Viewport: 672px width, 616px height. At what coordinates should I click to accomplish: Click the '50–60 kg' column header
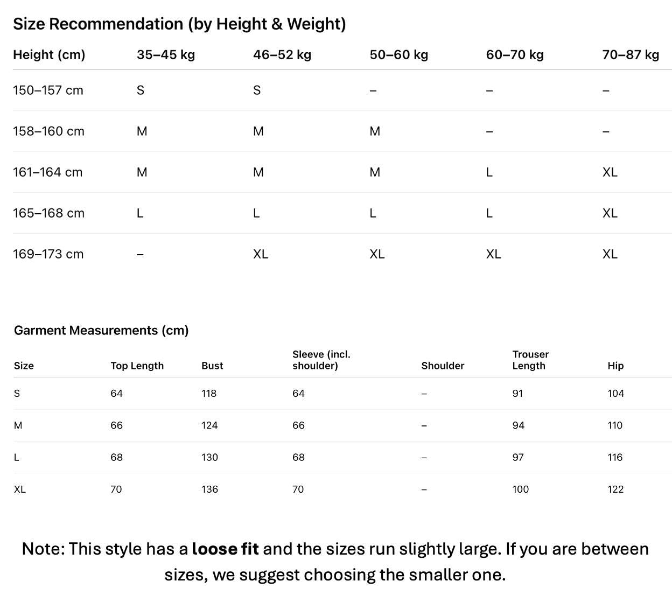(398, 55)
